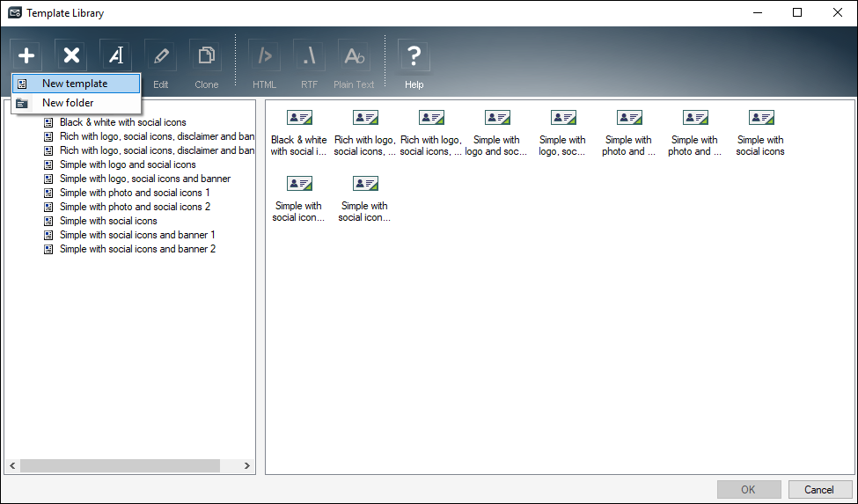The height and width of the screenshot is (504, 858).
Task: Click 'Simple with logo, soc...' thumbnail
Action: [x=562, y=134]
